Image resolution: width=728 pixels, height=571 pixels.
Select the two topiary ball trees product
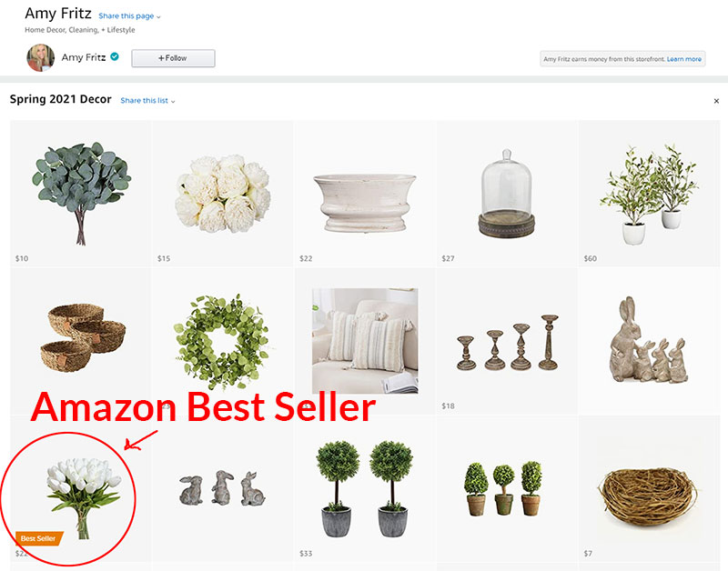click(365, 488)
